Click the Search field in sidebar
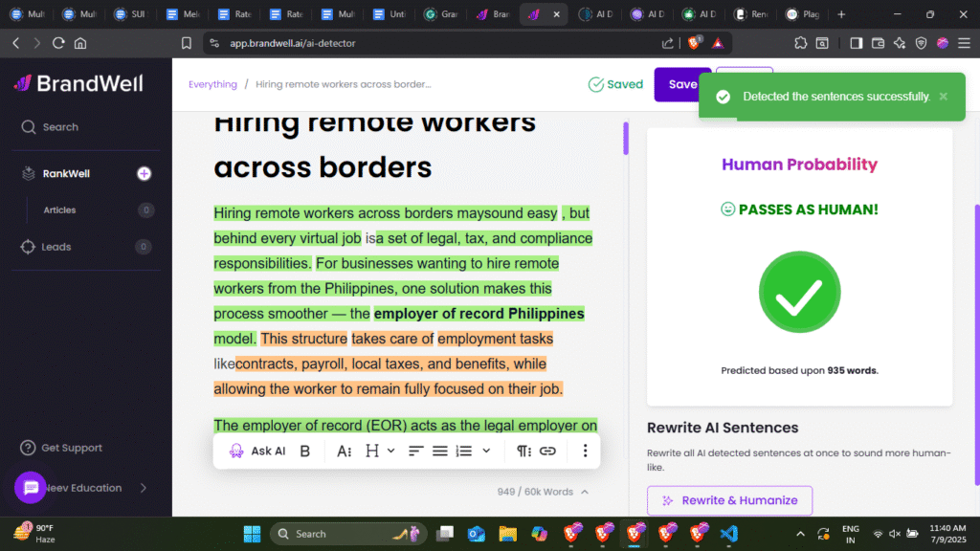 (x=59, y=127)
